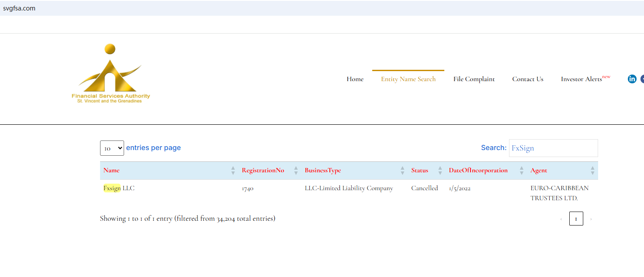Image resolution: width=644 pixels, height=277 pixels.
Task: Select the Entity Name Search tab
Action: point(408,79)
